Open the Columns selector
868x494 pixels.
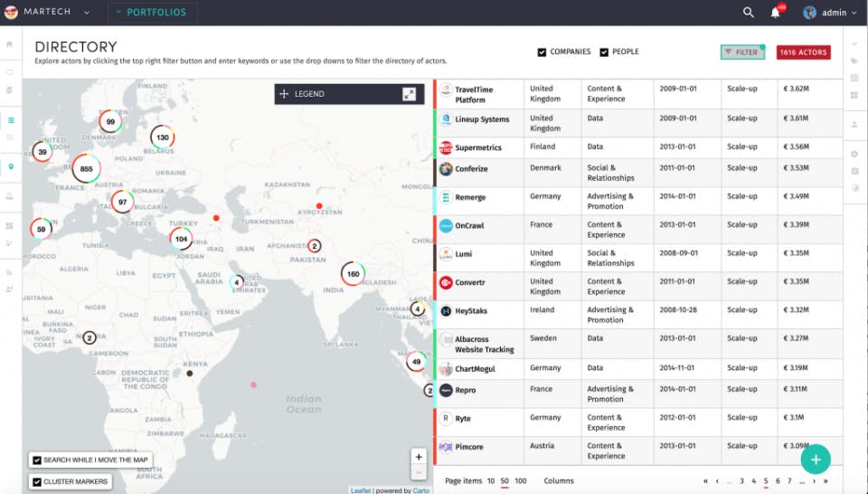(559, 480)
